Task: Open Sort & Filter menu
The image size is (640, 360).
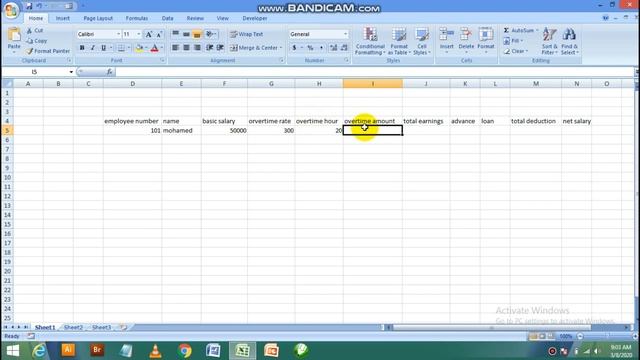Action: coord(549,41)
